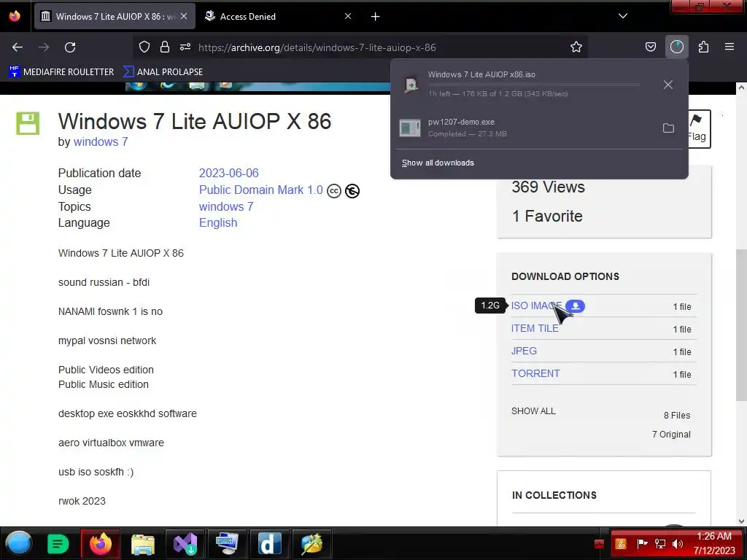Click the '8 Files' count text

point(677,415)
